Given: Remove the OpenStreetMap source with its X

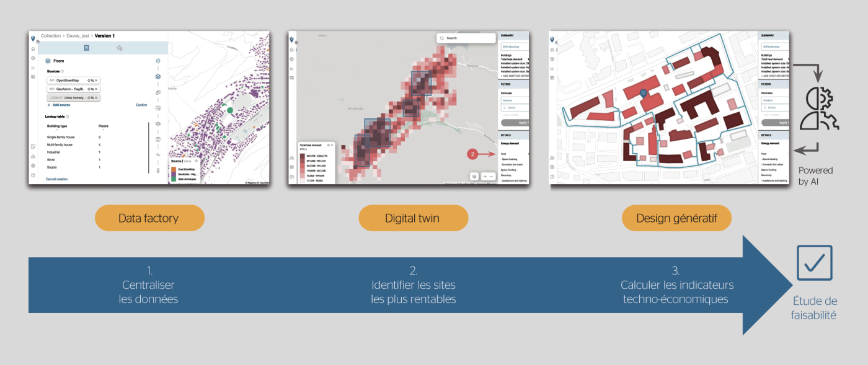Looking at the screenshot, I should click(96, 81).
